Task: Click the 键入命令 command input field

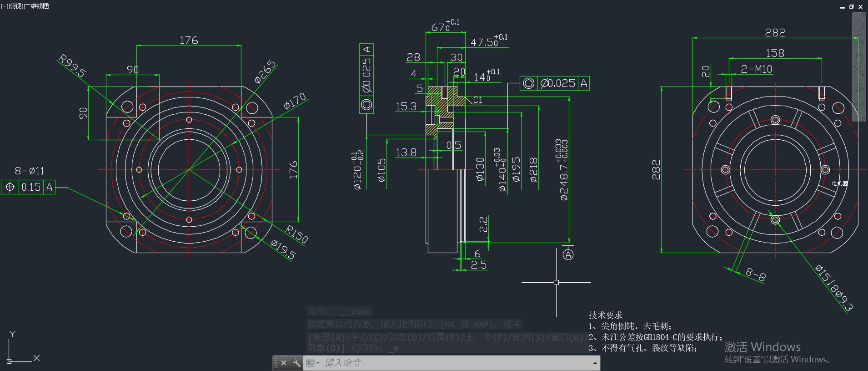Action: tap(455, 363)
